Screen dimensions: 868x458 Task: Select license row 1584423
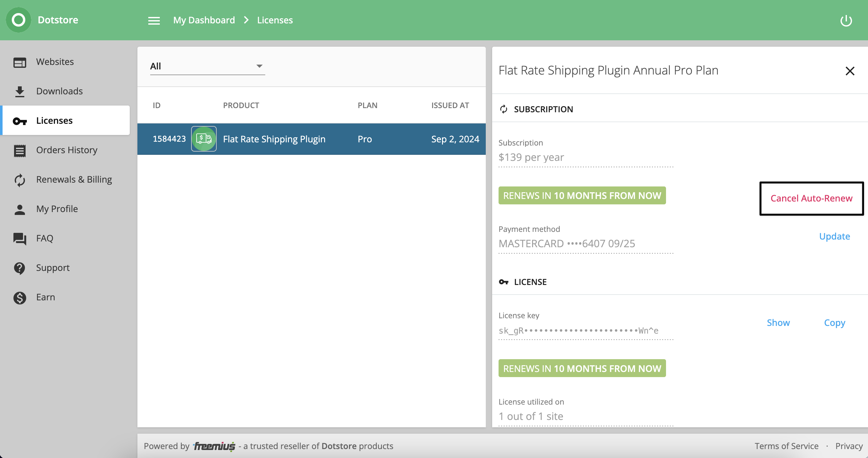(x=311, y=139)
